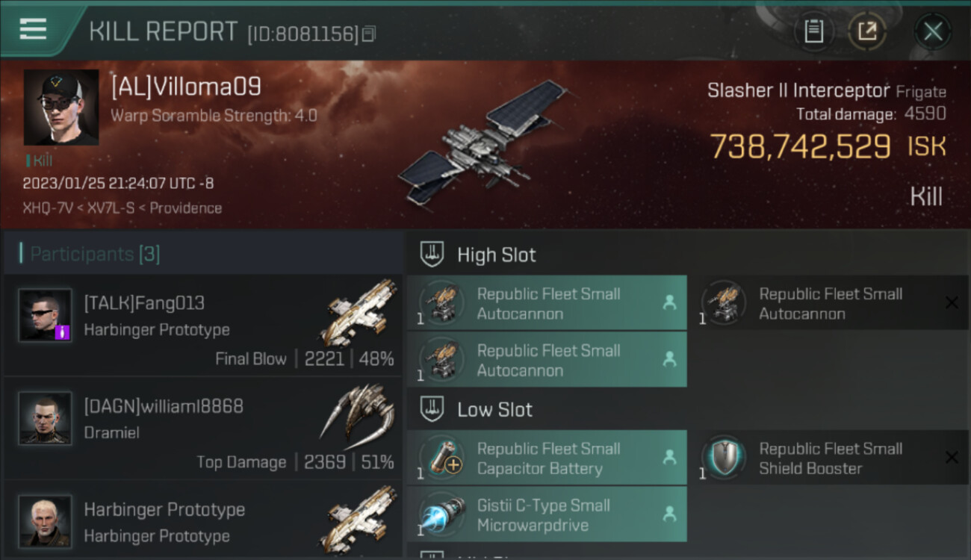Click the XHQ-7V location link
The height and width of the screenshot is (560, 971).
47,208
